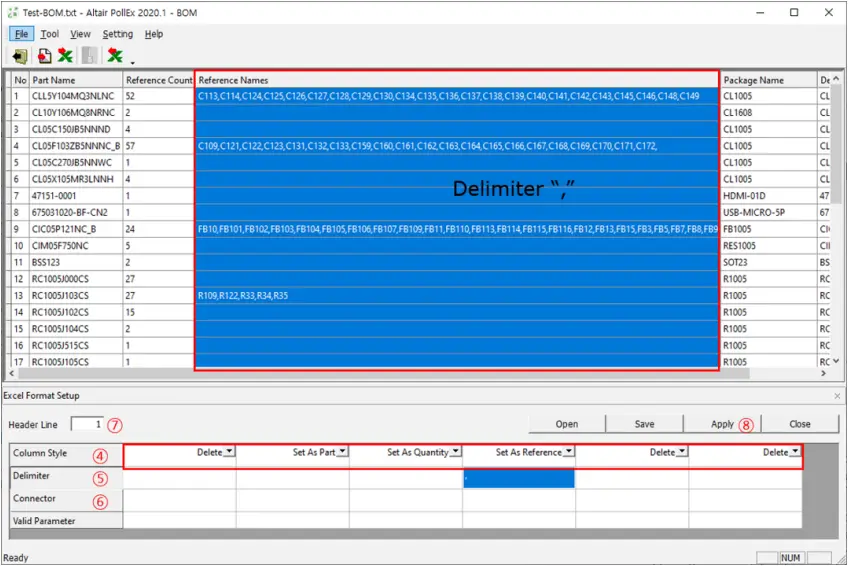Open the File menu
This screenshot has width=848, height=566.
click(21, 34)
